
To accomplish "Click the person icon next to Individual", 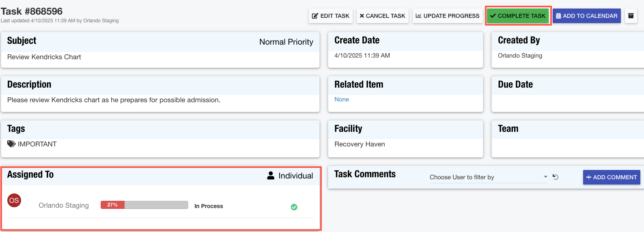I will [x=271, y=176].
